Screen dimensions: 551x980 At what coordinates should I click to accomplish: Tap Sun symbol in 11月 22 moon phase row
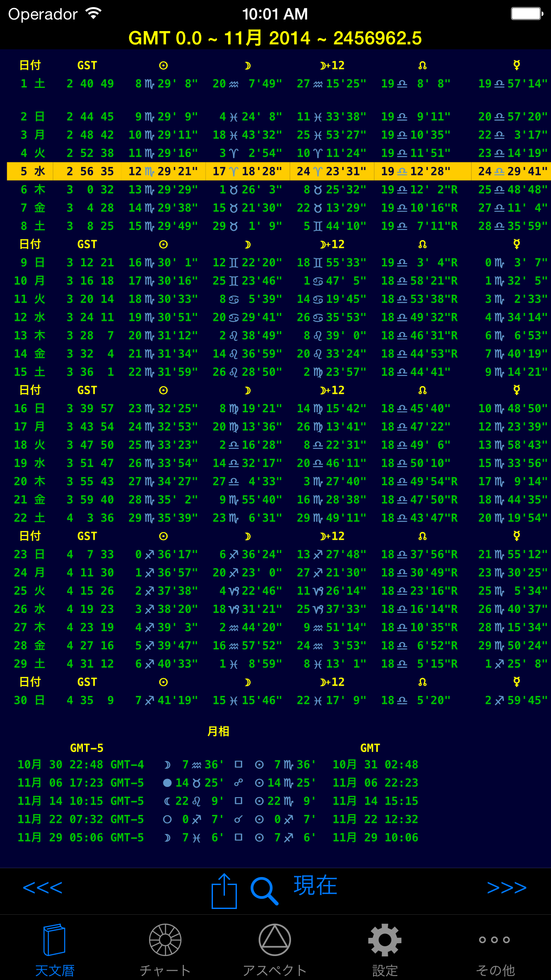tap(260, 820)
